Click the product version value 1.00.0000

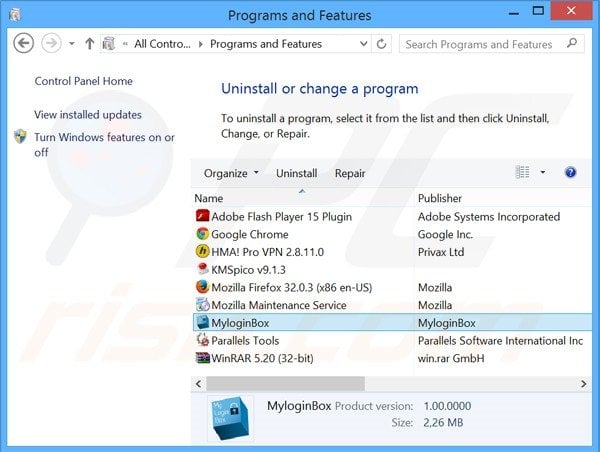(x=447, y=406)
